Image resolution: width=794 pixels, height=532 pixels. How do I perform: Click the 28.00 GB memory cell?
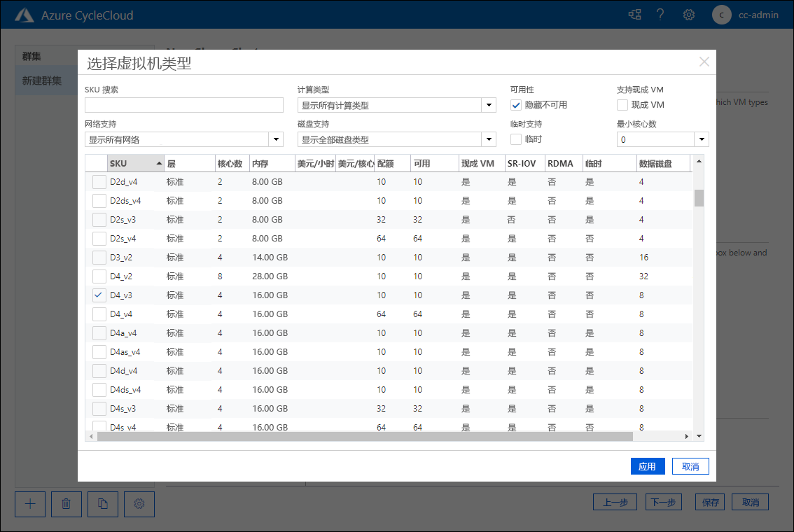click(270, 276)
